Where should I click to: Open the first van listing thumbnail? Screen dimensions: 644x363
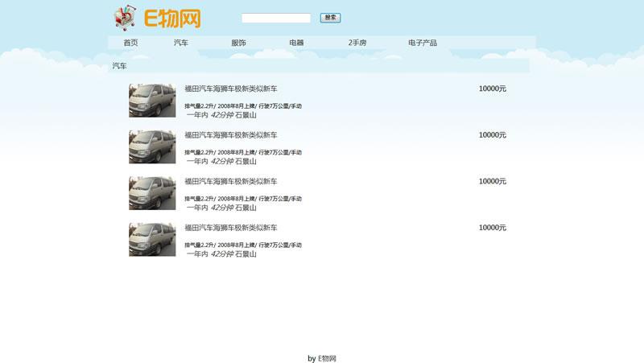coord(152,101)
